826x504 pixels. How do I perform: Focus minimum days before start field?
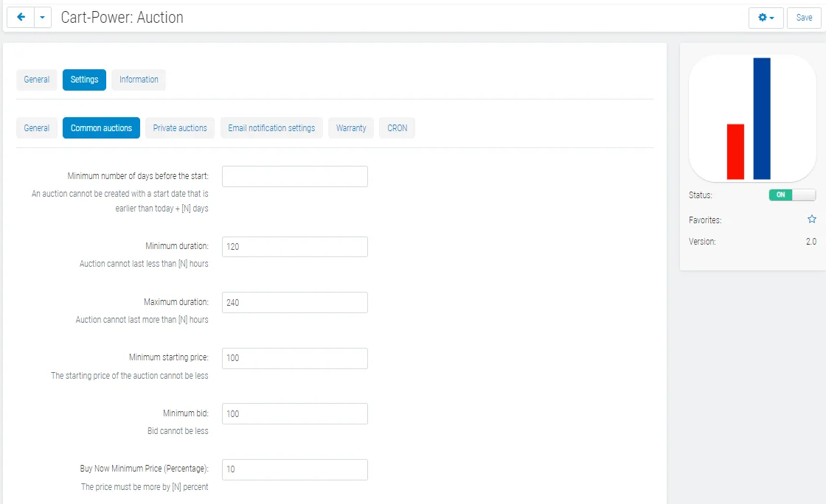(295, 176)
